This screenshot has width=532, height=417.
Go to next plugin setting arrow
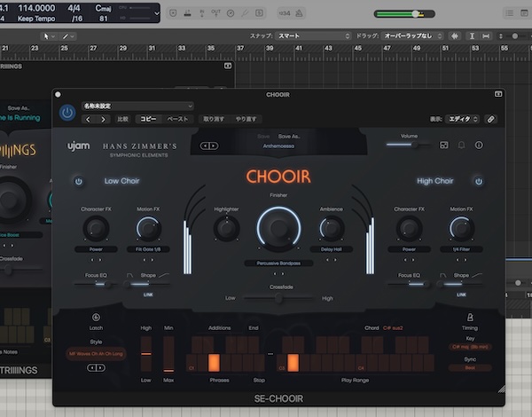coord(103,119)
